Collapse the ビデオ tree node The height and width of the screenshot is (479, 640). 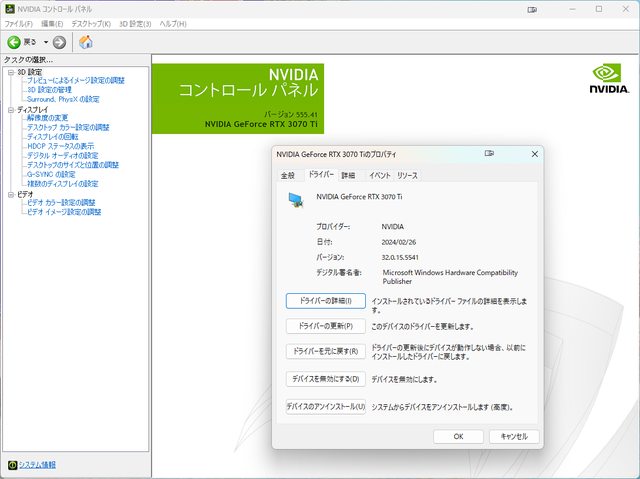9,194
